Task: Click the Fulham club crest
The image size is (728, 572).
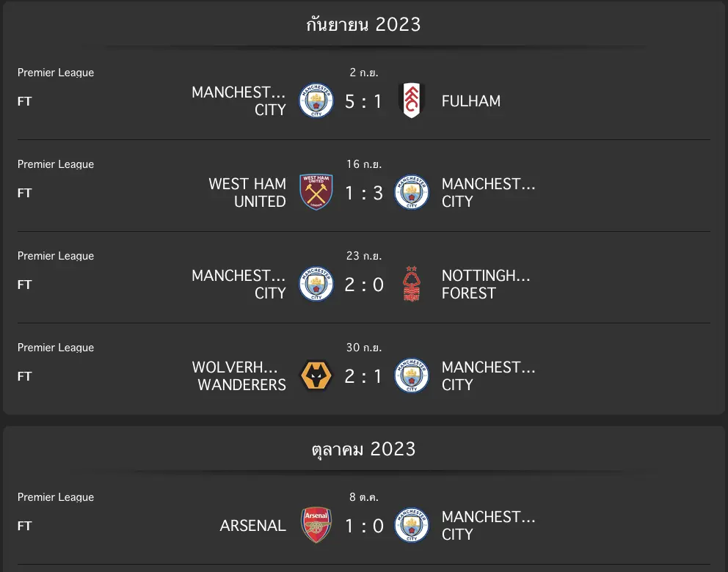Action: [x=412, y=101]
